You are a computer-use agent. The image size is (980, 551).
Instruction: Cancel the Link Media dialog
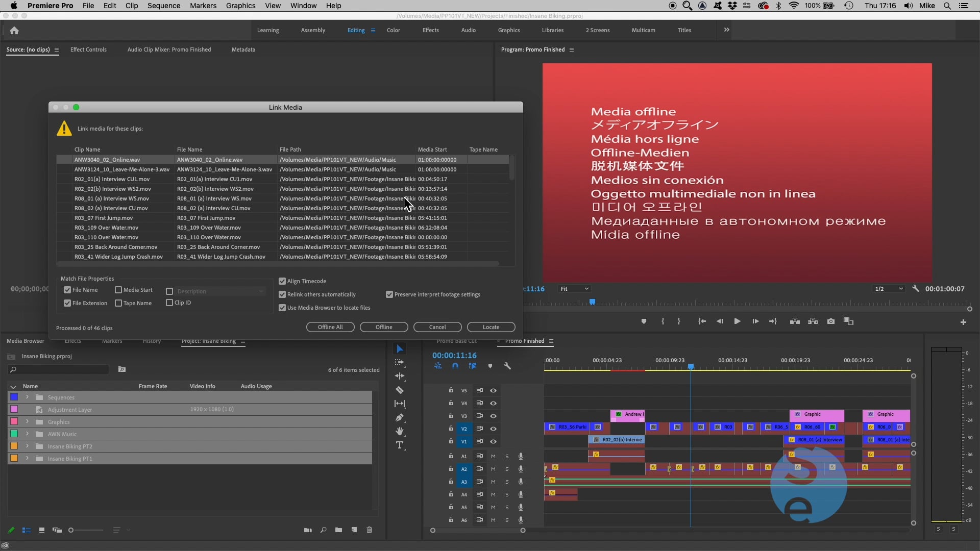(437, 327)
